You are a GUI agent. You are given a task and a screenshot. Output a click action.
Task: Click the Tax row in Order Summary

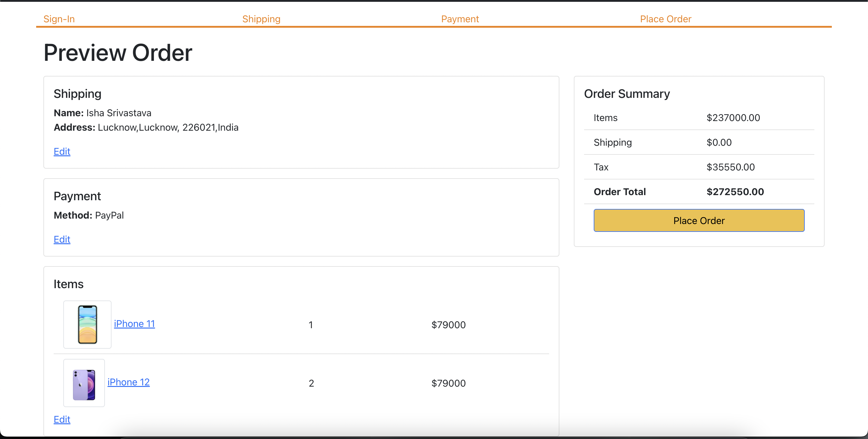[601, 167]
